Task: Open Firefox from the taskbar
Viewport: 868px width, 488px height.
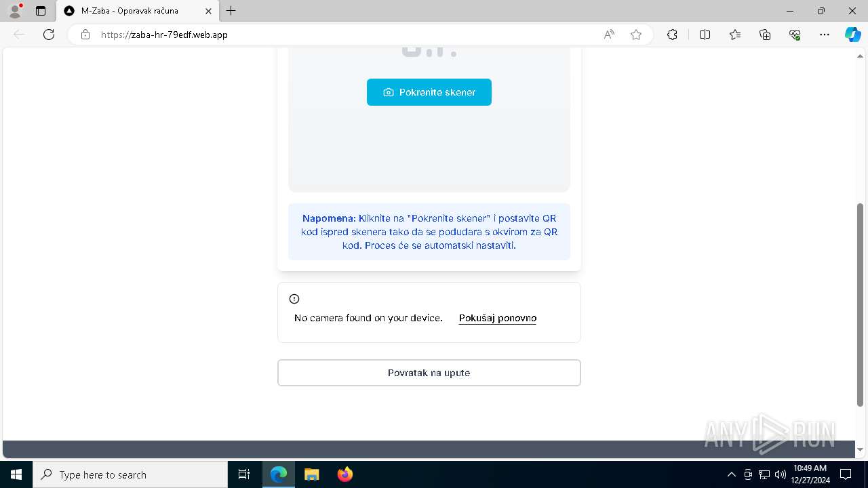Action: click(x=345, y=474)
